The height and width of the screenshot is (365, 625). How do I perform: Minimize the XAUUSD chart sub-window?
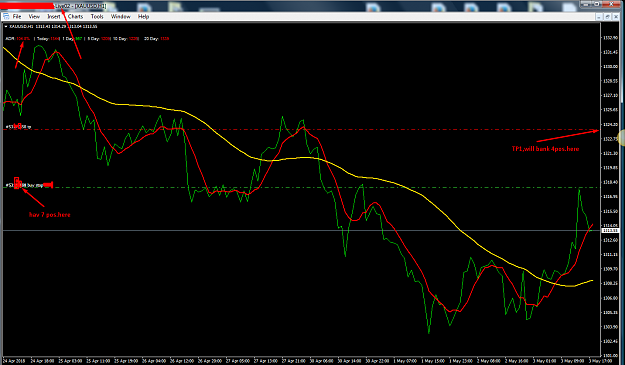[599, 17]
